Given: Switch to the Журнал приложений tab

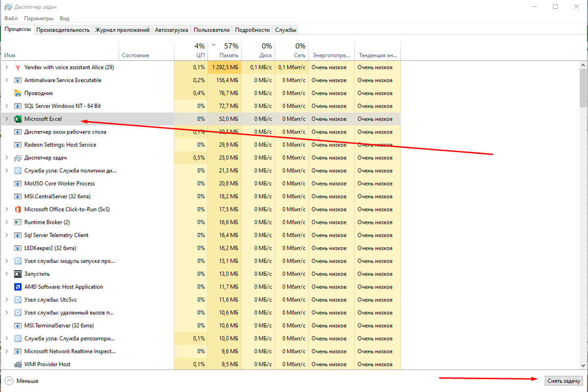Looking at the screenshot, I should (122, 30).
